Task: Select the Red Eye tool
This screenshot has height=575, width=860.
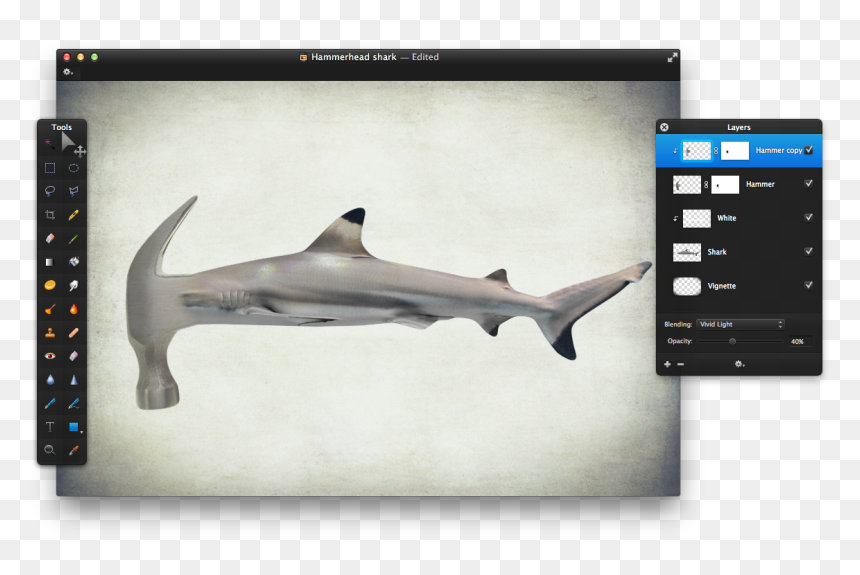Action: pos(50,356)
